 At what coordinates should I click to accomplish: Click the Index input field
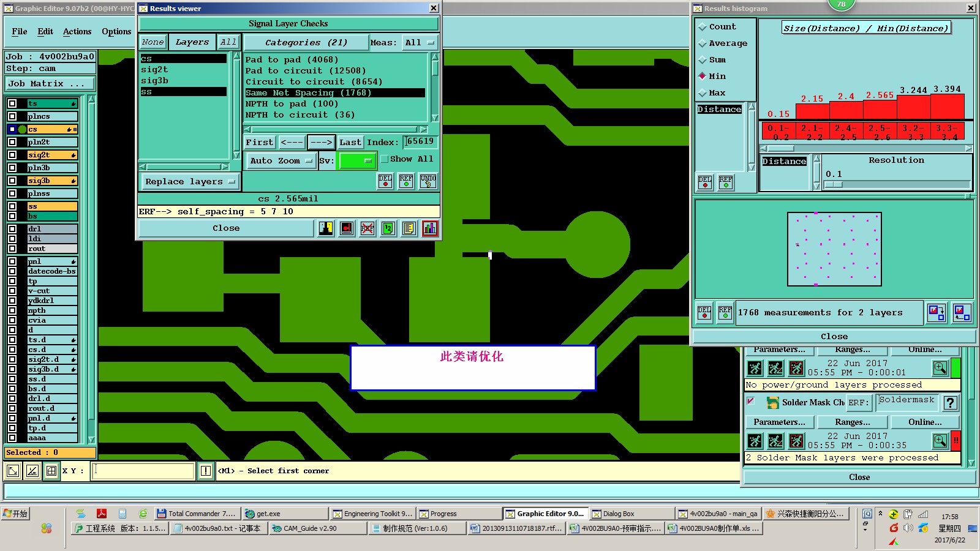coord(420,142)
